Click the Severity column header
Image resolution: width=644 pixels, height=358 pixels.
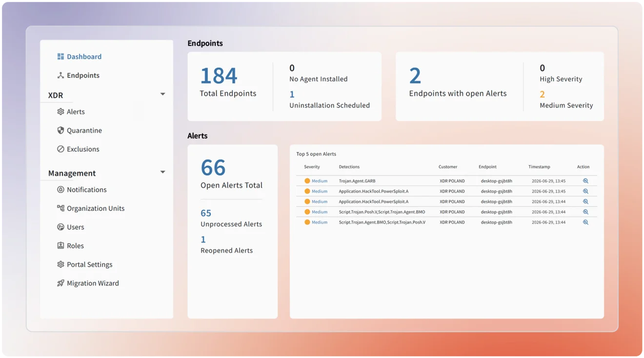(x=312, y=167)
